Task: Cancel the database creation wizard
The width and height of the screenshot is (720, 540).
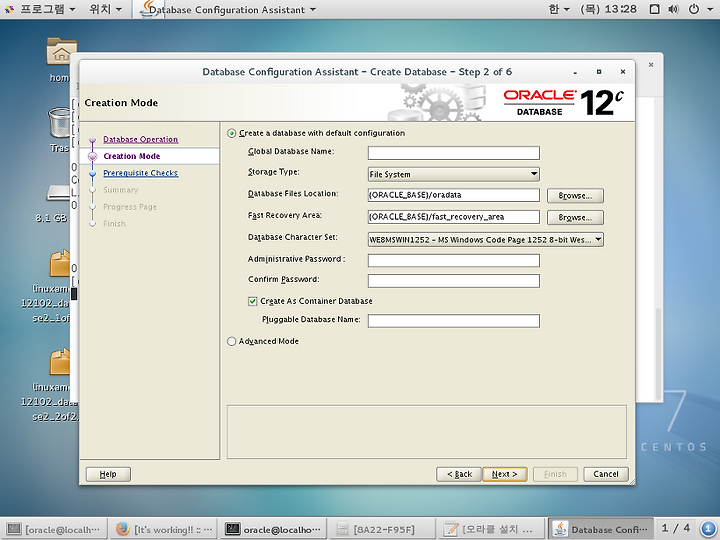Action: [606, 474]
